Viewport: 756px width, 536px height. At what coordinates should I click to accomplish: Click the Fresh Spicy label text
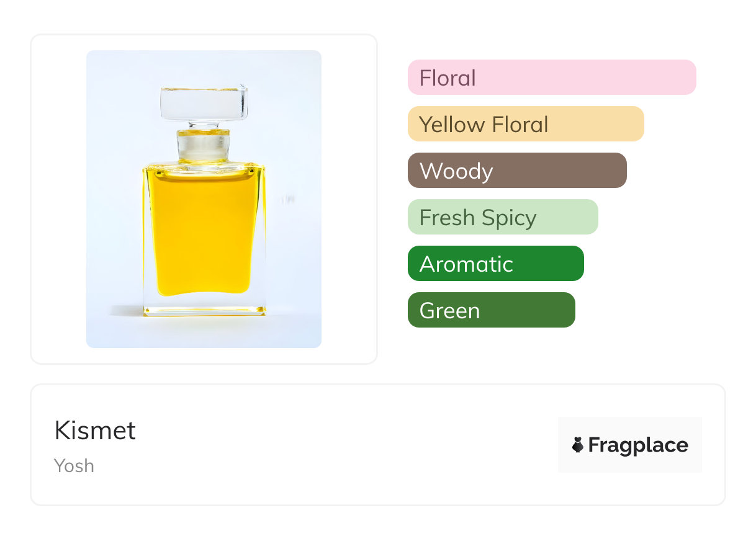pyautogui.click(x=478, y=217)
